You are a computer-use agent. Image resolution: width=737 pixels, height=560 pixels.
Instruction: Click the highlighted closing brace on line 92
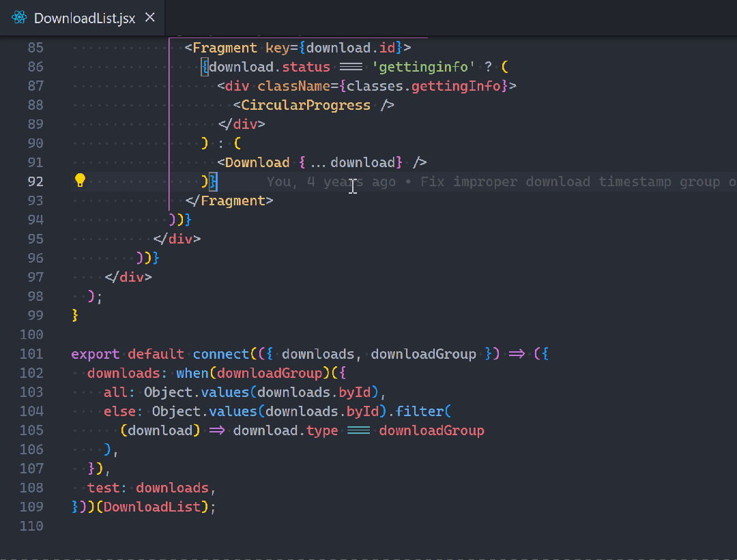pos(213,181)
